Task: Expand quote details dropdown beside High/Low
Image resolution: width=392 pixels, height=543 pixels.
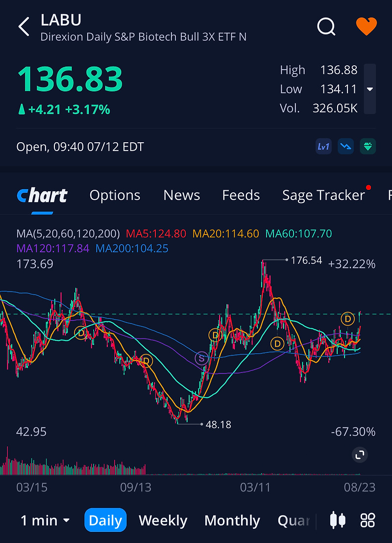Action: point(370,89)
